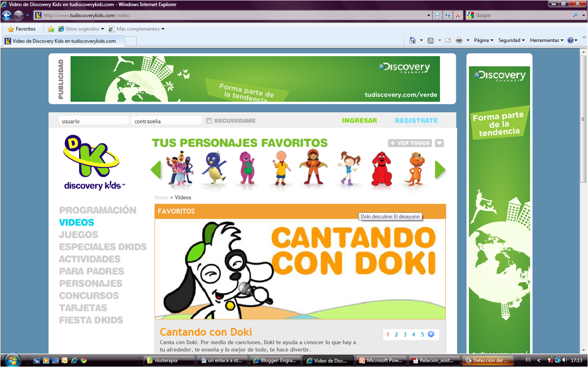Screen dimensions: 588x367
Task: Select the purple Barney character
Action: [x=247, y=168]
